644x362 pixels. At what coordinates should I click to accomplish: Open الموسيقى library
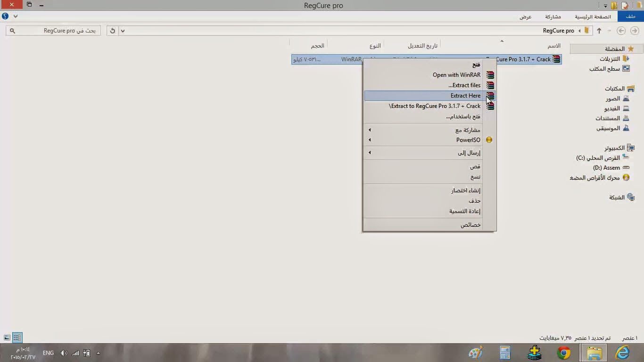click(x=608, y=128)
